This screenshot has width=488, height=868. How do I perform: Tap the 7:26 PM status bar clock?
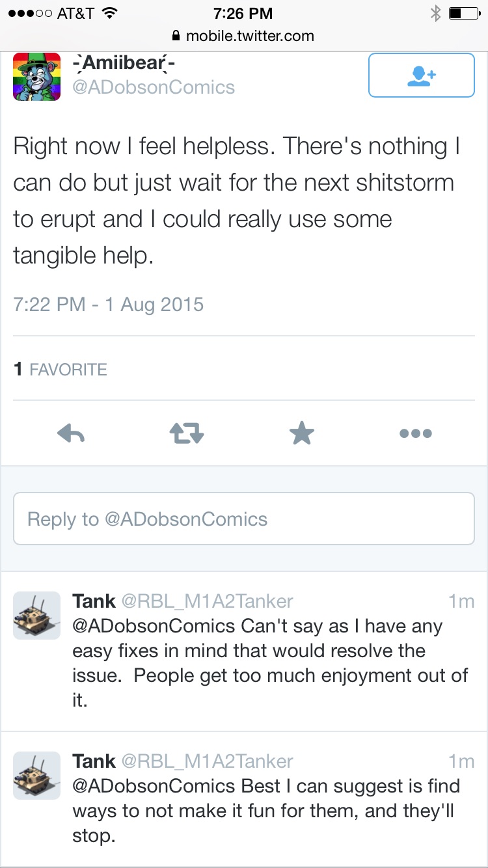click(x=244, y=12)
